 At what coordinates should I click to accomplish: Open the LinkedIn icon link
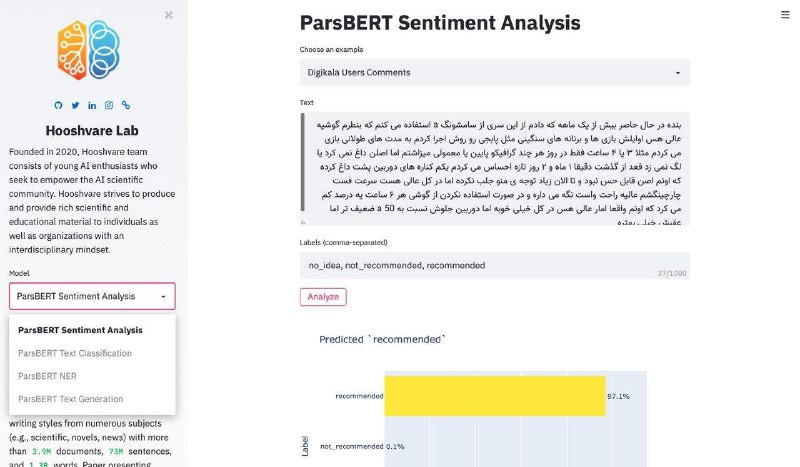[92, 105]
